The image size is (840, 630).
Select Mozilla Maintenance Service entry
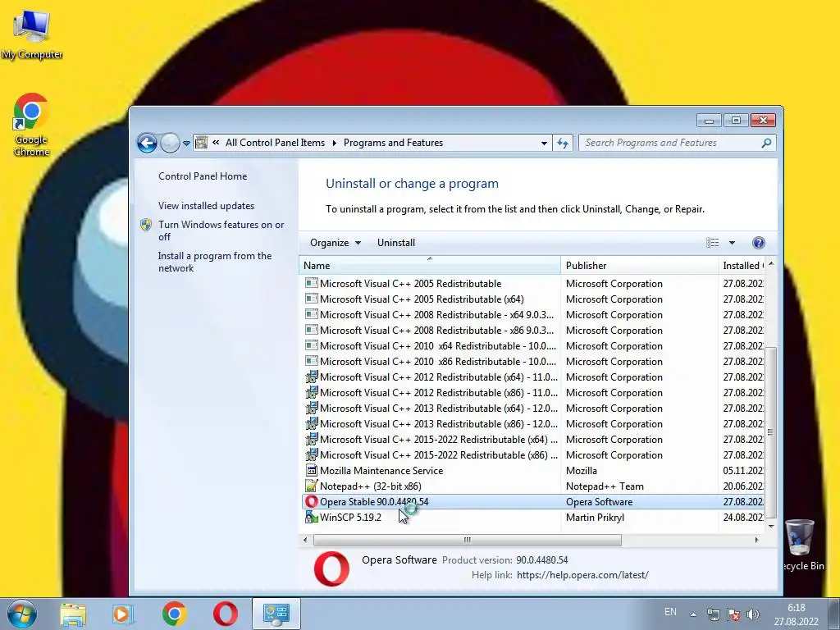pyautogui.click(x=534, y=471)
